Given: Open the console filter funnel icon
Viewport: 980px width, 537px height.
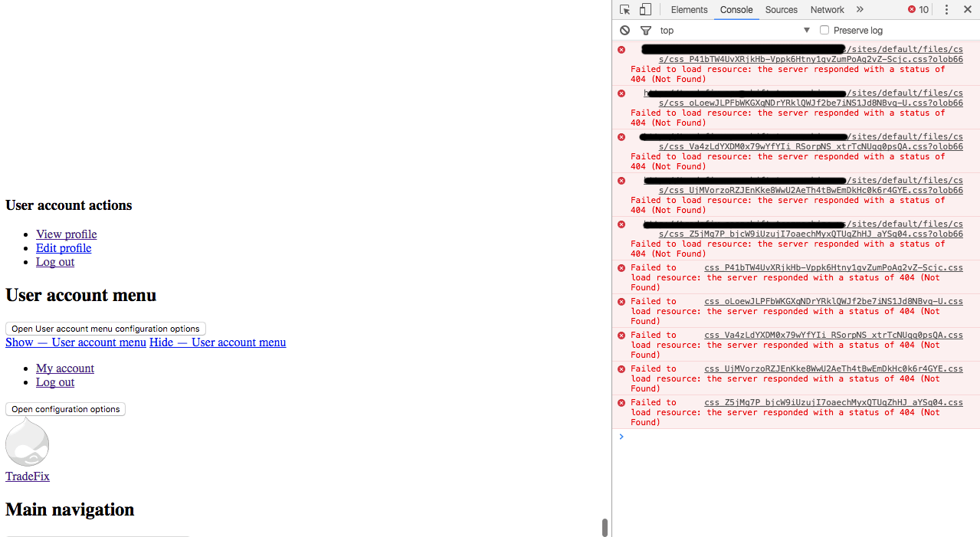Looking at the screenshot, I should (x=646, y=31).
